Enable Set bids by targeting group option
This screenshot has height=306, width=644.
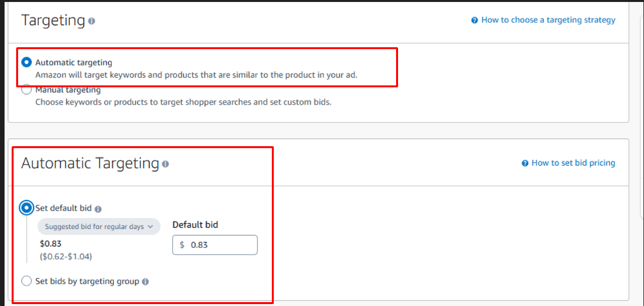pyautogui.click(x=27, y=281)
